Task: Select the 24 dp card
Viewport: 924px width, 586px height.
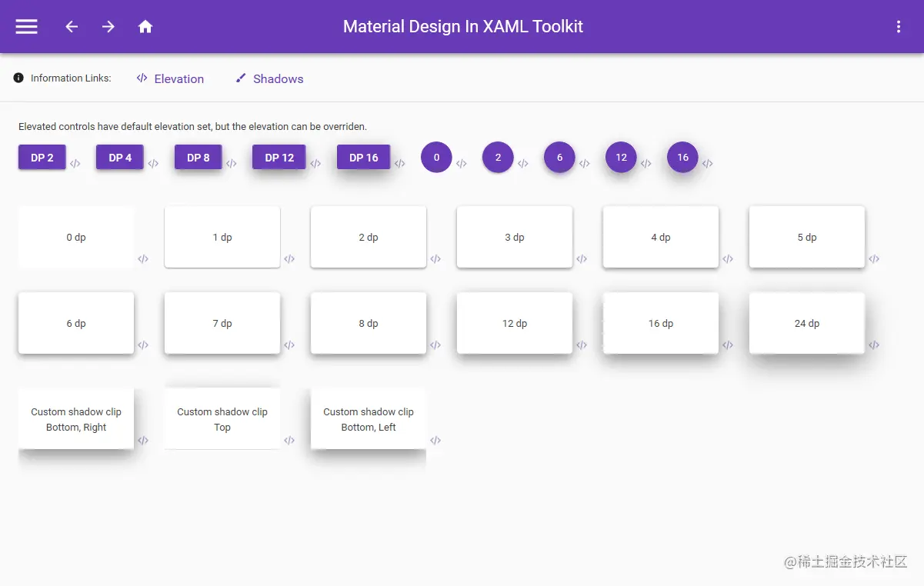Action: (807, 323)
